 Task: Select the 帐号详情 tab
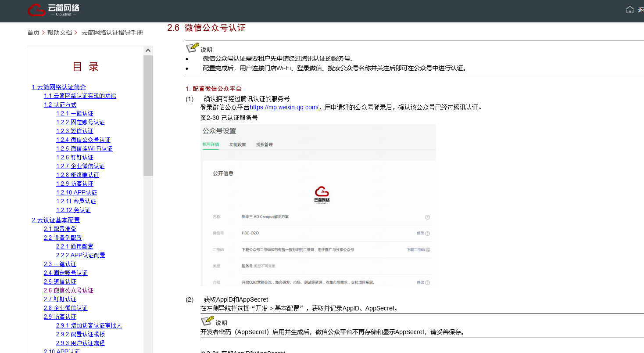[211, 144]
